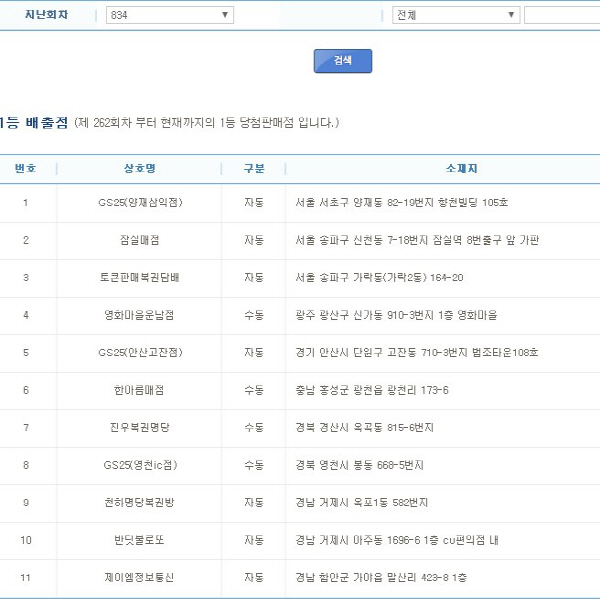Open the 전체 region dropdown
Viewport: 600px width, 600px height.
(x=456, y=15)
